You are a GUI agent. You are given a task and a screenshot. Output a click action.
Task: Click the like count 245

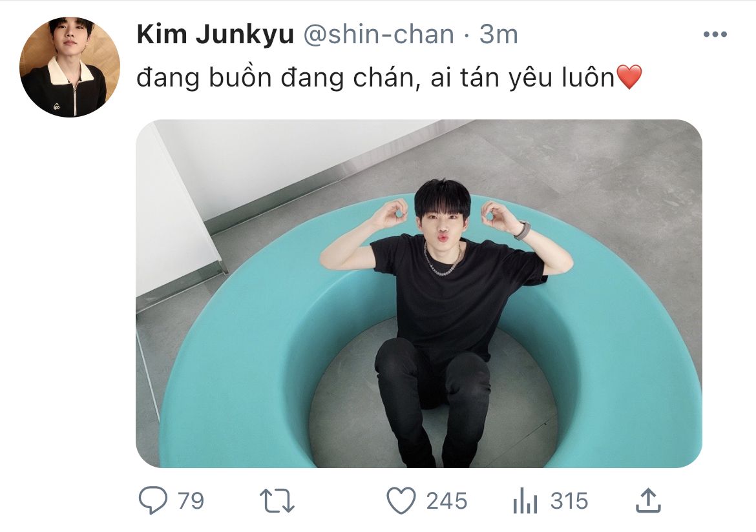(446, 500)
